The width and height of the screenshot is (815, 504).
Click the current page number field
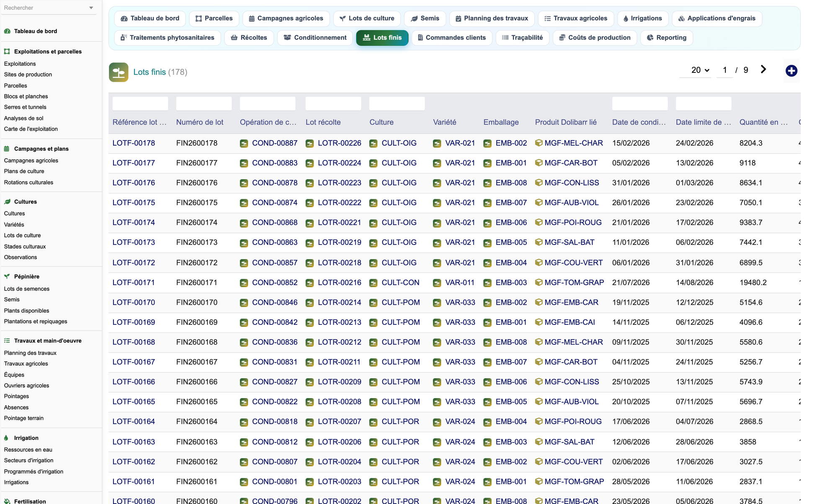click(725, 70)
